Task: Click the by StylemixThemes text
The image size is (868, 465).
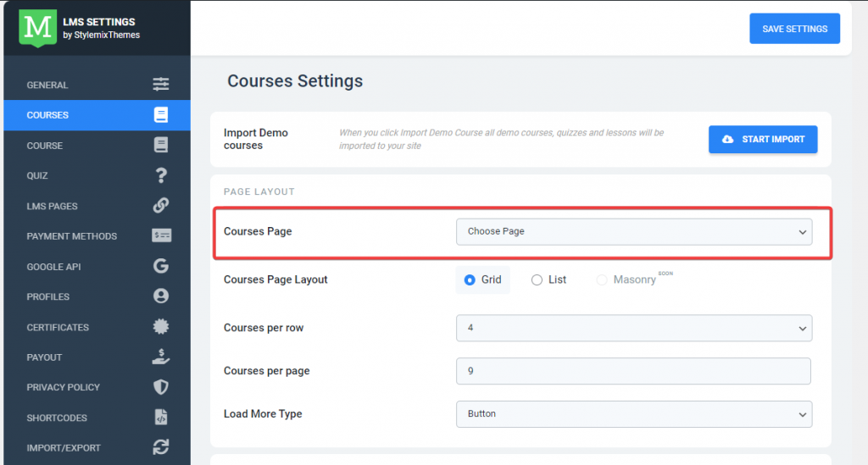Action: (x=102, y=35)
